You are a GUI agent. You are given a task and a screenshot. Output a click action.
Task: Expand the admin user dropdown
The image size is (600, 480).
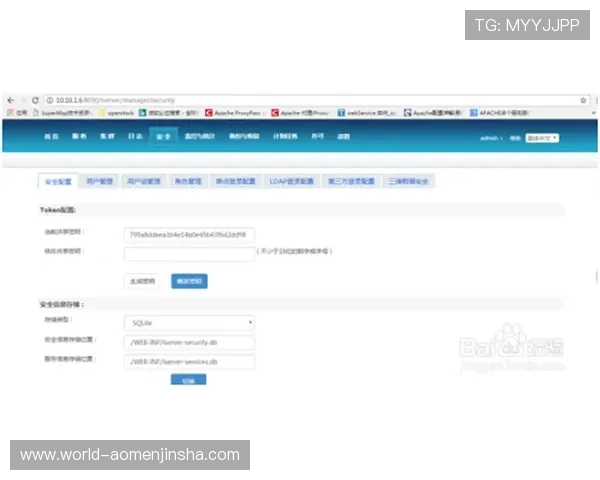494,137
